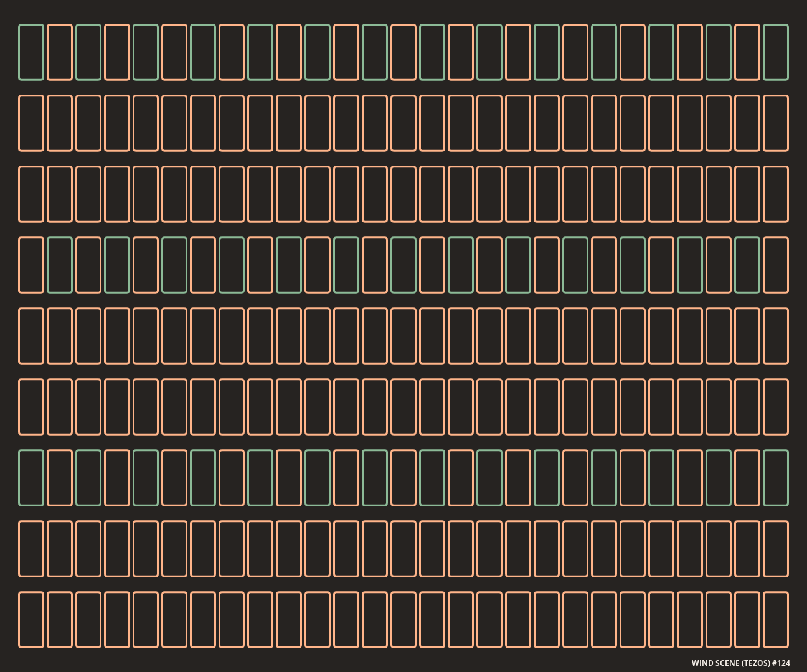Select leftmost orange rectangle in fourth row
This screenshot has width=807, height=672.
coord(31,265)
